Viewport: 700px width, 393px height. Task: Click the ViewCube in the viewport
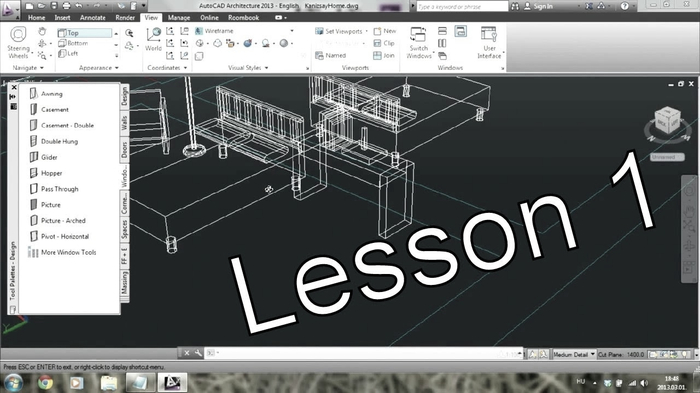click(x=667, y=121)
